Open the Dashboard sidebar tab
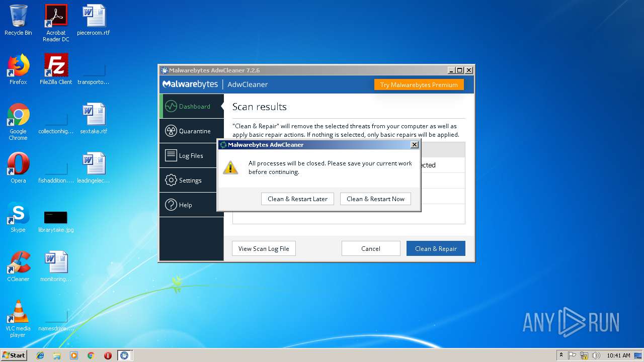 click(x=192, y=106)
